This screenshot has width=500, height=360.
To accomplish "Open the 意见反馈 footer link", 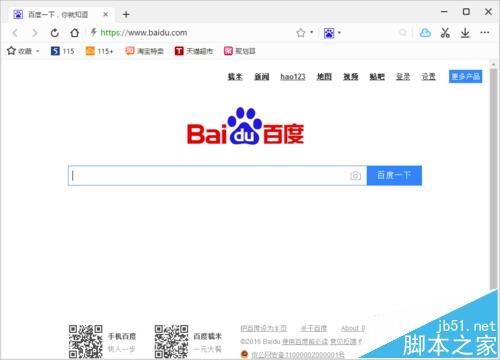I will click(x=343, y=342).
